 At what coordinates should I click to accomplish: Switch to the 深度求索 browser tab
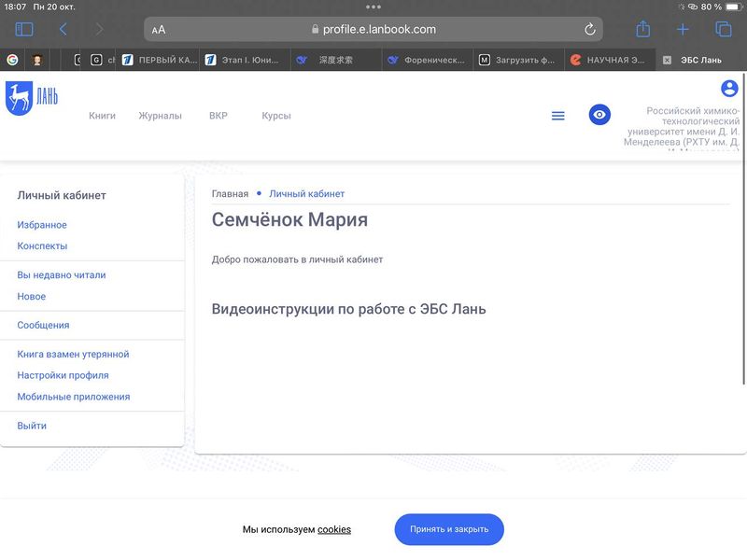click(329, 60)
